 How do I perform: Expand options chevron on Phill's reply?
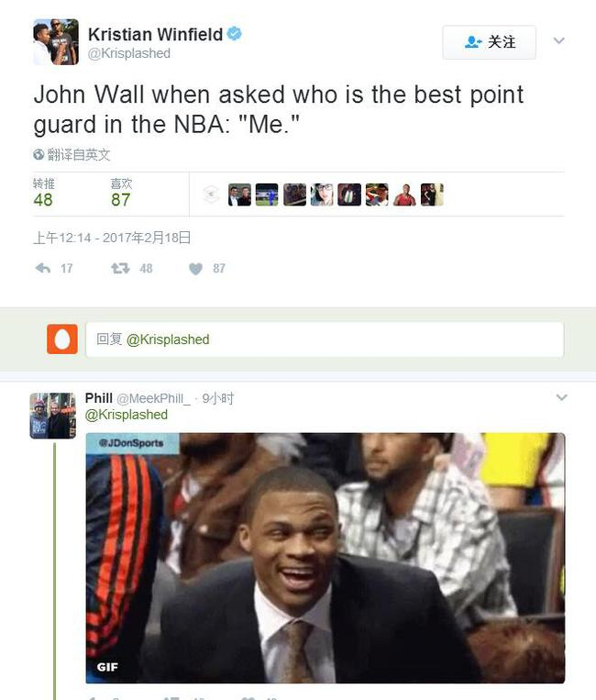tap(562, 397)
